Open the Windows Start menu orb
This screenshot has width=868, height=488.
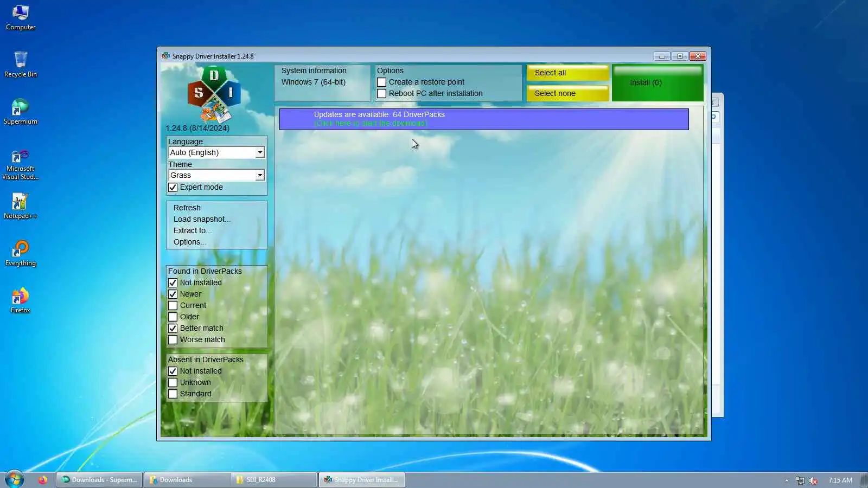(x=15, y=479)
